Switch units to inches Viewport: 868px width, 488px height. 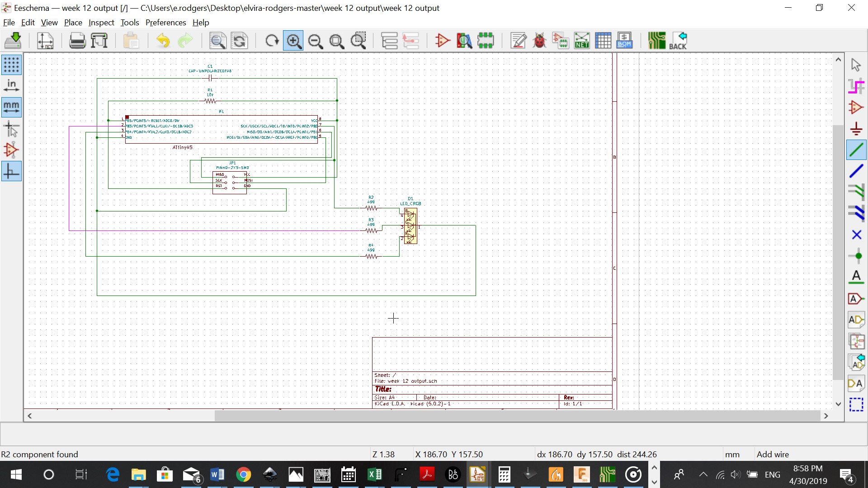11,86
